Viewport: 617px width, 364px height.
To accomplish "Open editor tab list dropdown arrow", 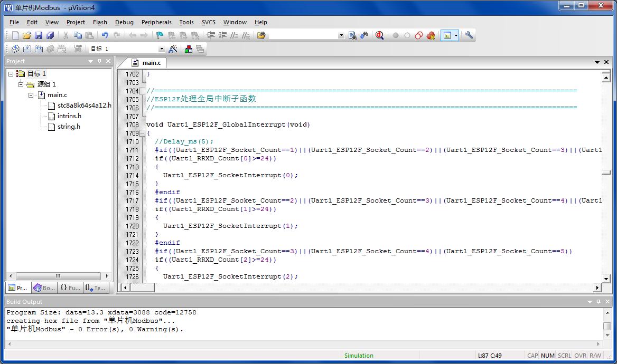I will click(597, 62).
